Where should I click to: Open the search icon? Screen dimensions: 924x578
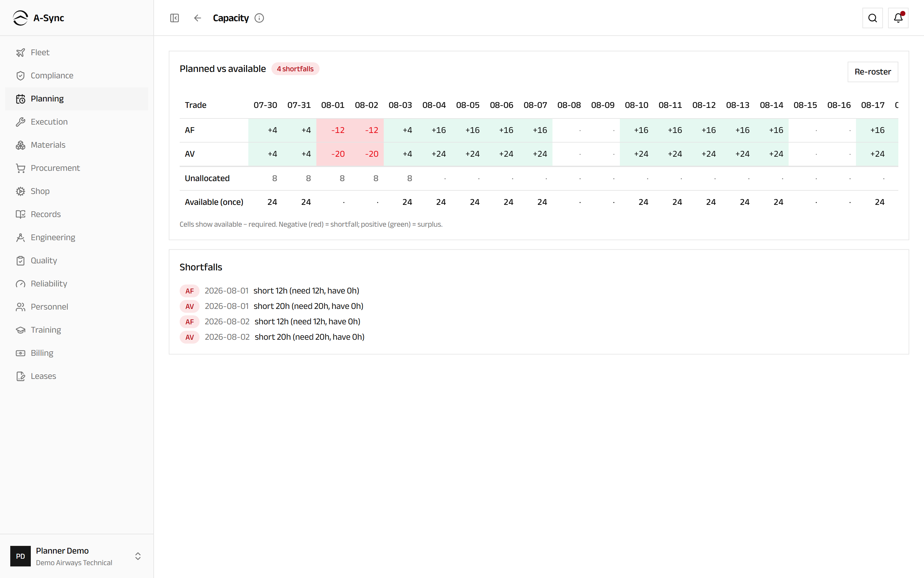872,18
